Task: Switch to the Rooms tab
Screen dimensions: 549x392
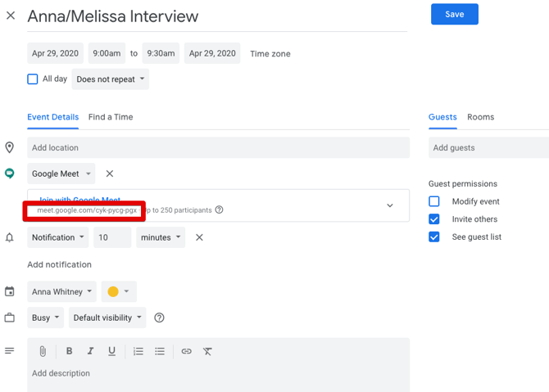Action: click(480, 117)
